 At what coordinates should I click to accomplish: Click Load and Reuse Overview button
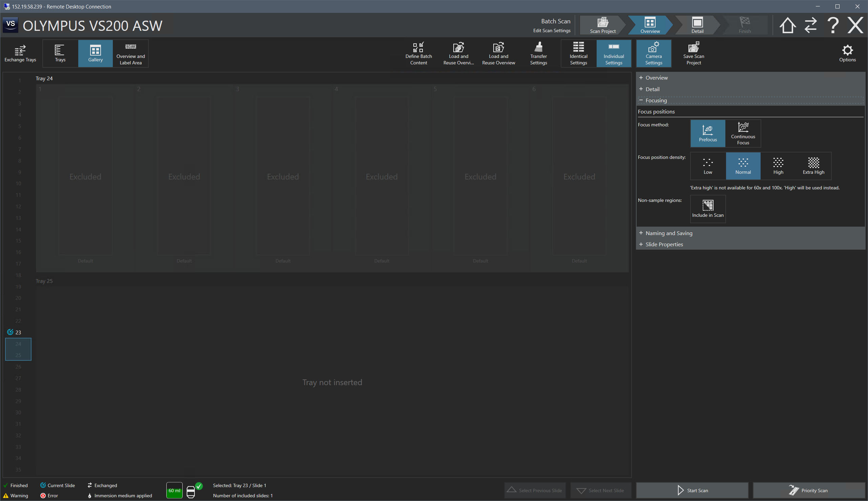(x=498, y=53)
